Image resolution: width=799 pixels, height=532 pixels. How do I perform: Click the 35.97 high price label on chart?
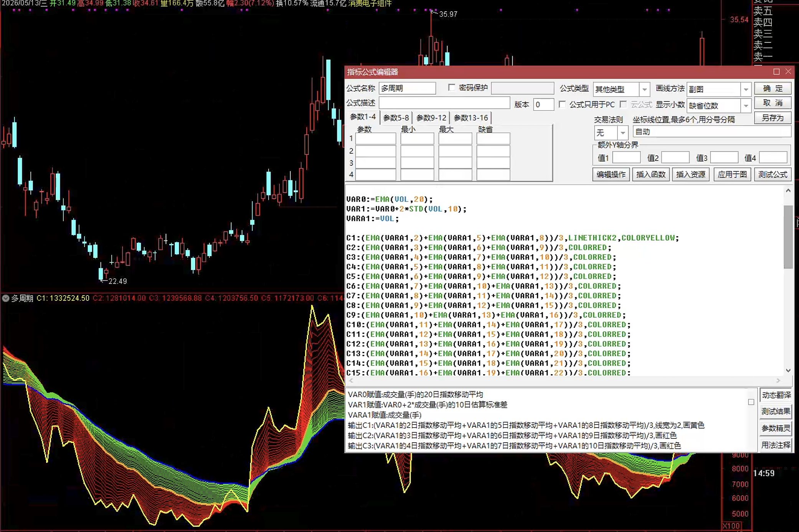pyautogui.click(x=448, y=14)
